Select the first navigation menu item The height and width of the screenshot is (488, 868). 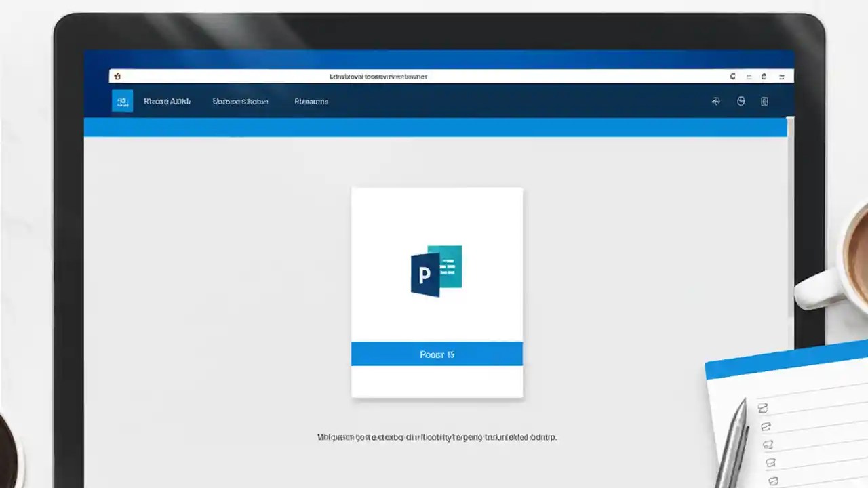click(167, 101)
